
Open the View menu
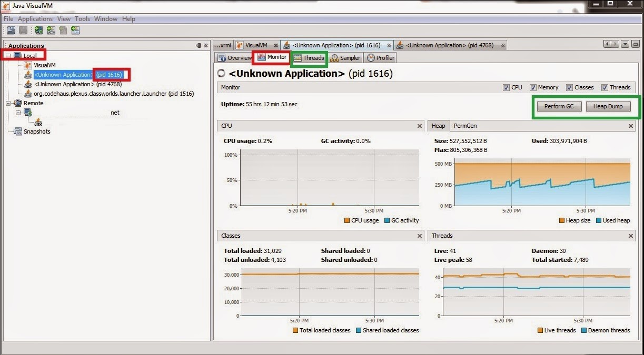64,19
